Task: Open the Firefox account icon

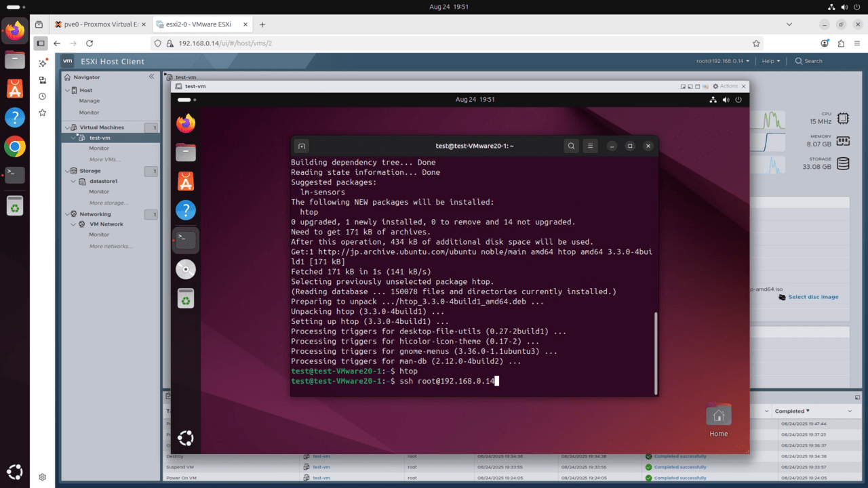Action: click(825, 43)
